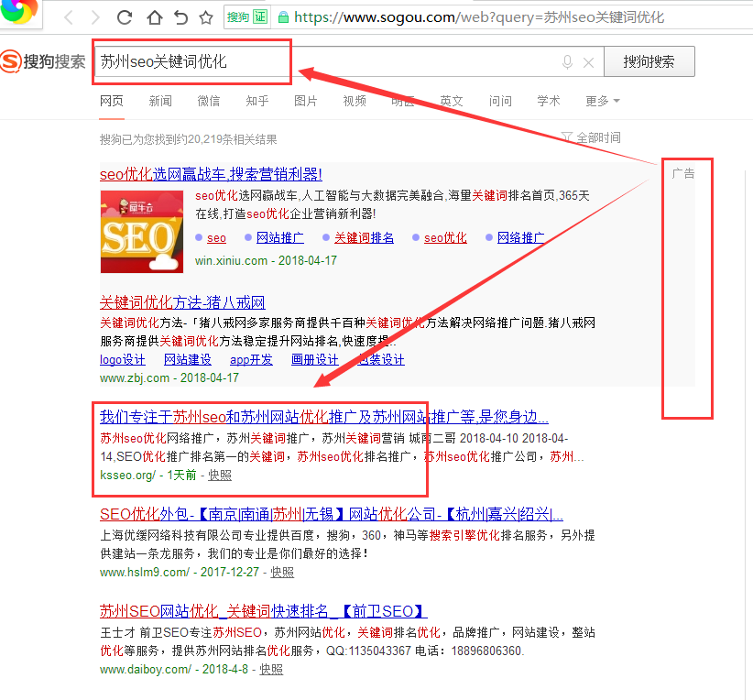The height and width of the screenshot is (700, 753).
Task: Click the microphone voice search icon
Action: [x=567, y=62]
